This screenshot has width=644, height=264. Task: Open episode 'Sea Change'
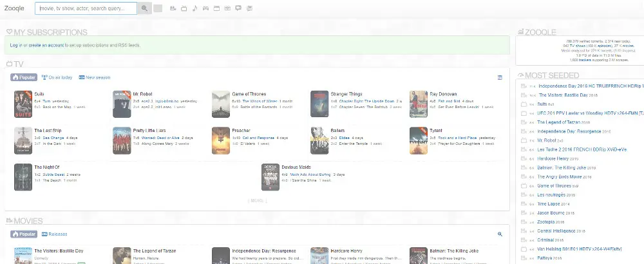click(x=53, y=138)
